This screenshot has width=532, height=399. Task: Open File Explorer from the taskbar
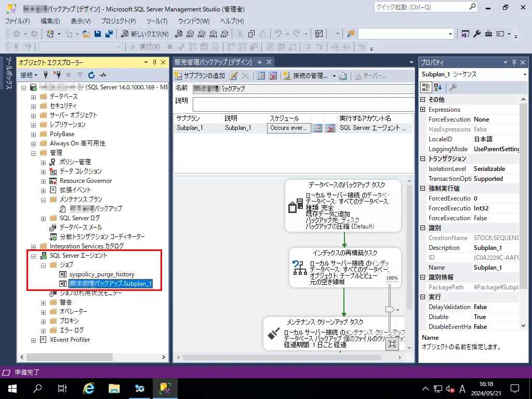click(114, 389)
